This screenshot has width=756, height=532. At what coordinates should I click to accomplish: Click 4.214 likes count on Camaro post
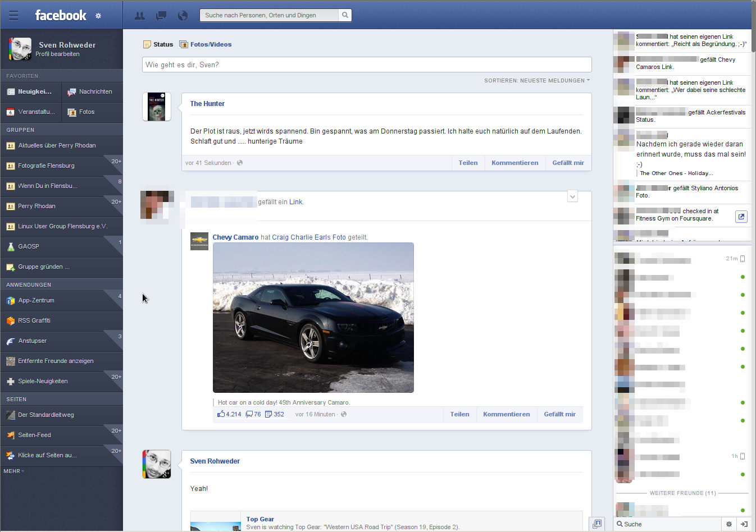coord(229,414)
